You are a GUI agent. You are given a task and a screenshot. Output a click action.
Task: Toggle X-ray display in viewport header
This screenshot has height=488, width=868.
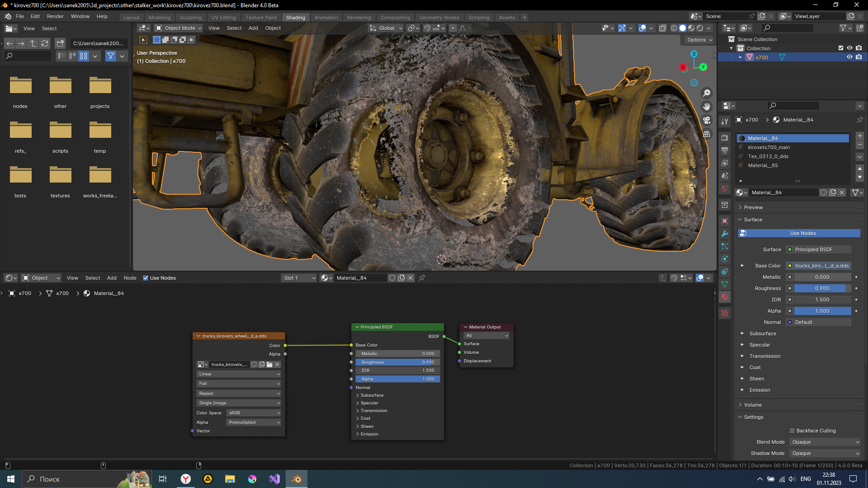663,28
